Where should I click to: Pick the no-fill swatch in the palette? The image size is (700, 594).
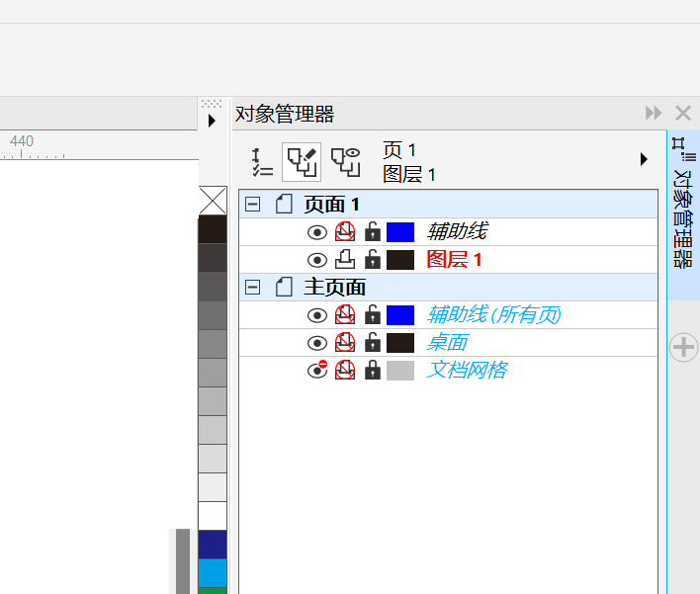213,201
